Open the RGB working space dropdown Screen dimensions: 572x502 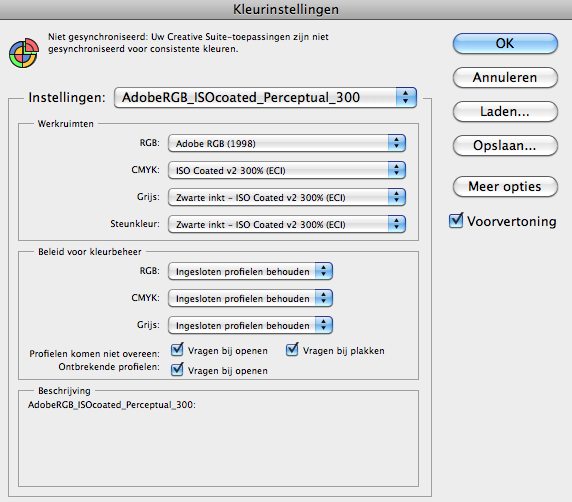(x=287, y=143)
